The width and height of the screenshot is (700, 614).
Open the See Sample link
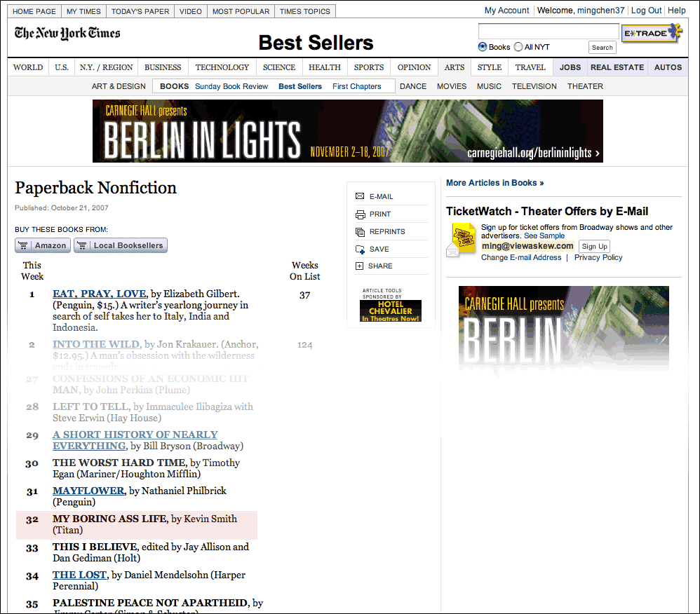click(544, 236)
